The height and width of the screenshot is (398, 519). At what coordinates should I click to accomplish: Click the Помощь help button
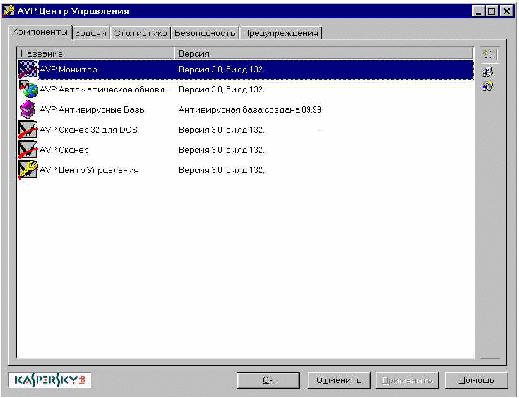click(476, 380)
